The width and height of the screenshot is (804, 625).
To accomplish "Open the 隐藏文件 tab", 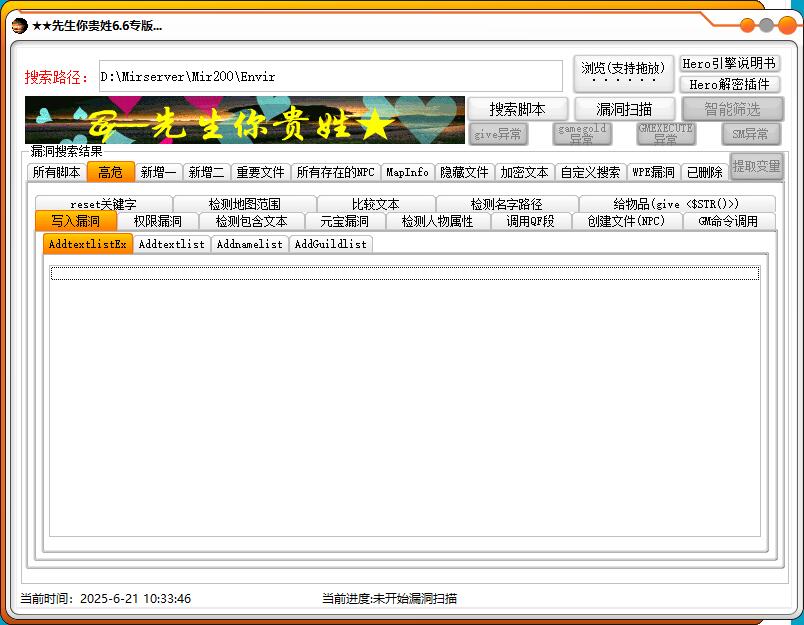I will point(465,172).
